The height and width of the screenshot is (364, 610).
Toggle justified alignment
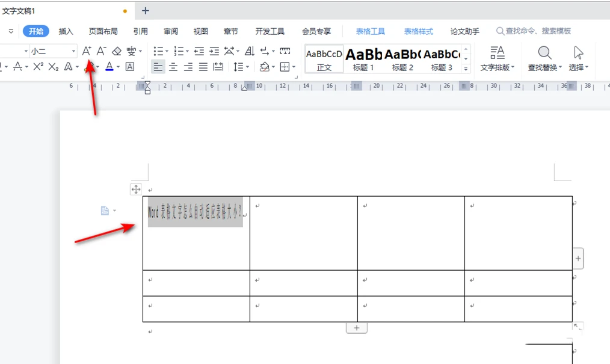point(203,67)
